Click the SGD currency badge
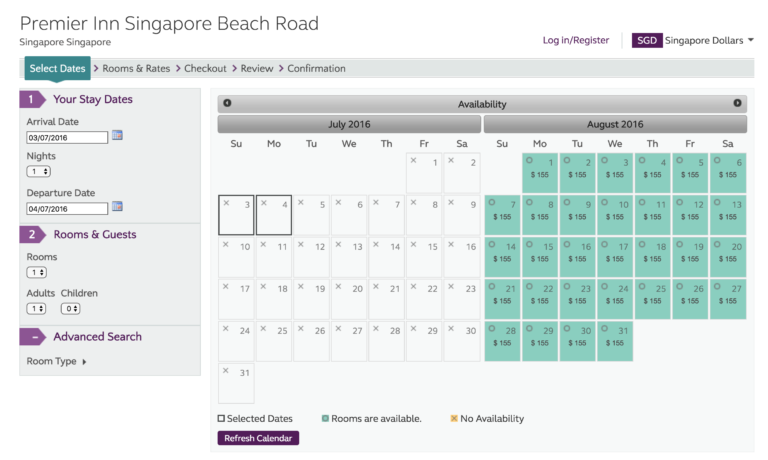This screenshot has width=768, height=460. coord(647,40)
